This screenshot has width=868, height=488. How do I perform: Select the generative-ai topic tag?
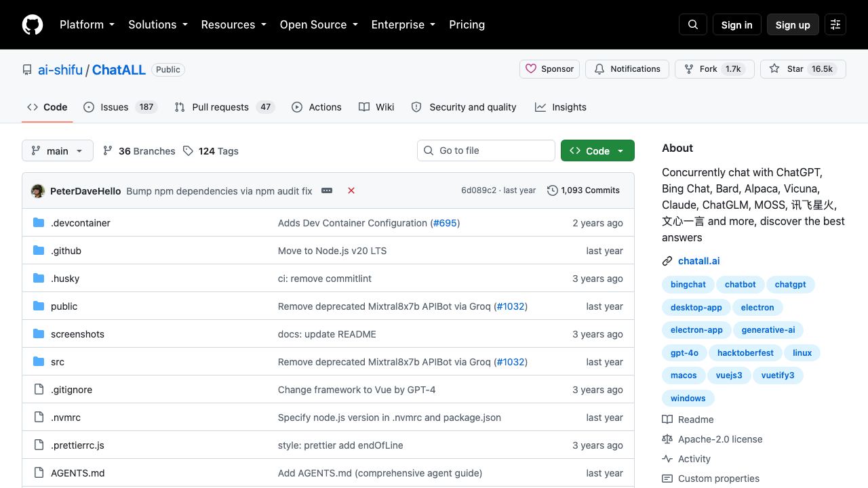(768, 330)
